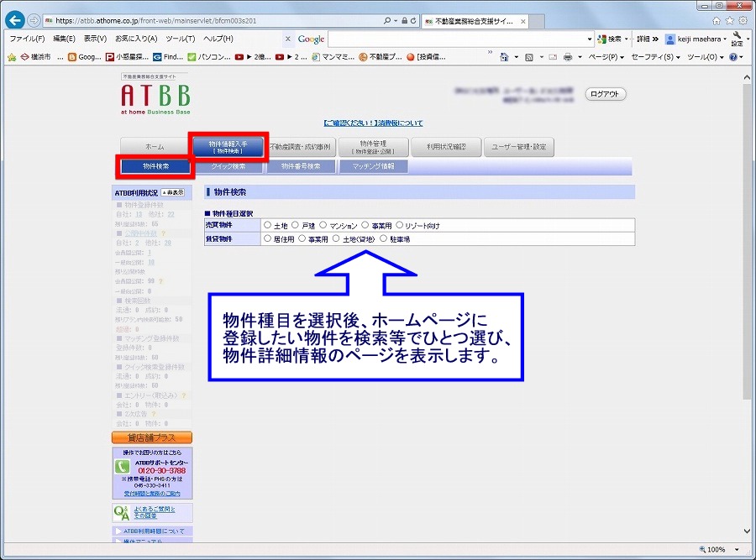Viewport: 756px width, 560px height.
Task: Open the 不動産プ... bookmark
Action: 381,57
